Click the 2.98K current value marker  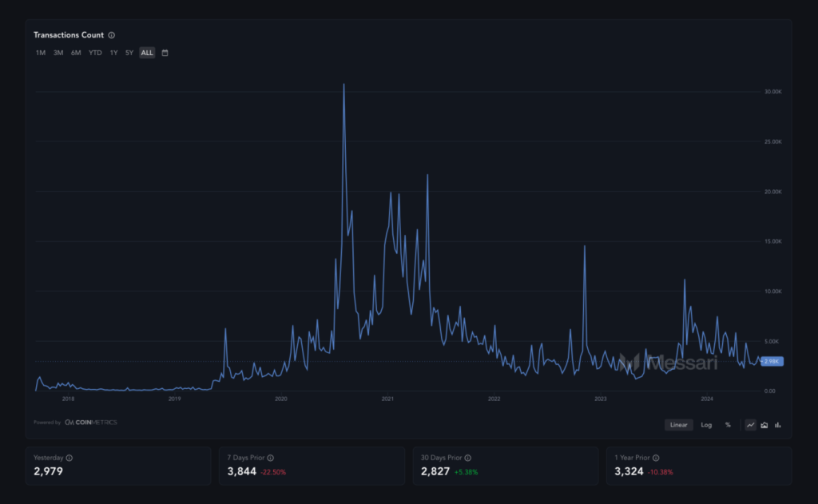[x=772, y=361]
